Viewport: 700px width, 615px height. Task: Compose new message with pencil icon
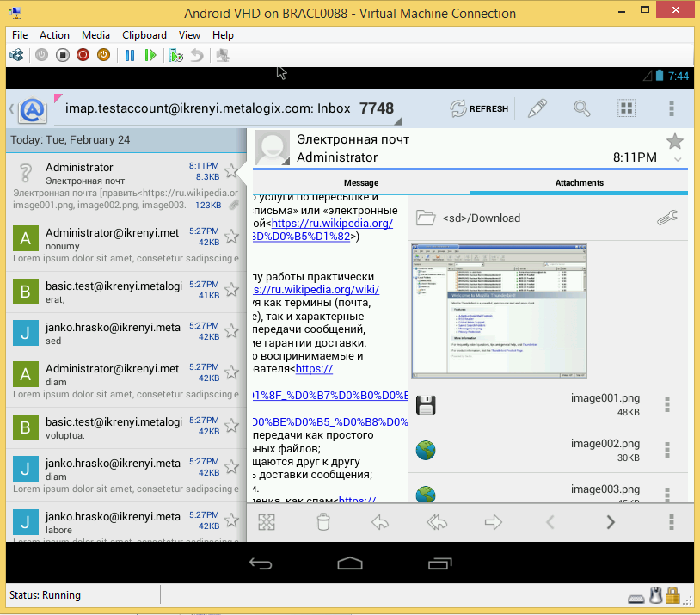point(537,108)
